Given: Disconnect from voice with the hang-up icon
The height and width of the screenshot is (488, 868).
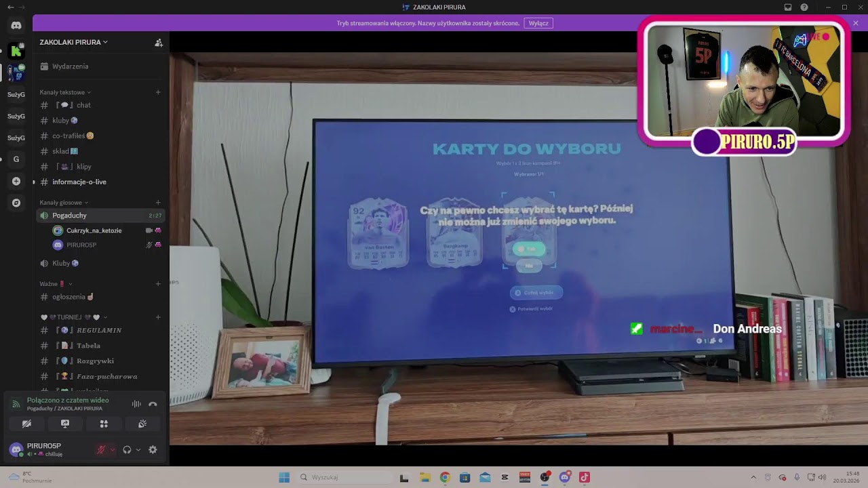Looking at the screenshot, I should [153, 404].
